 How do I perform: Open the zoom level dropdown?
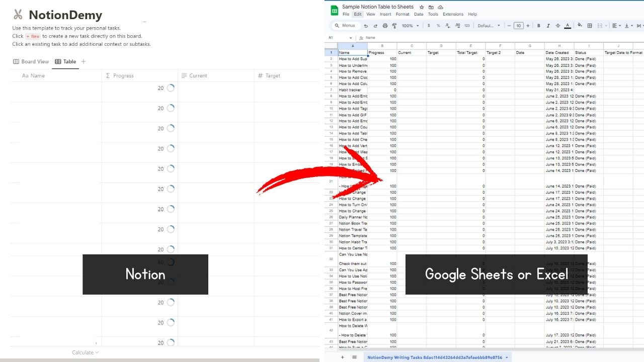pyautogui.click(x=410, y=25)
